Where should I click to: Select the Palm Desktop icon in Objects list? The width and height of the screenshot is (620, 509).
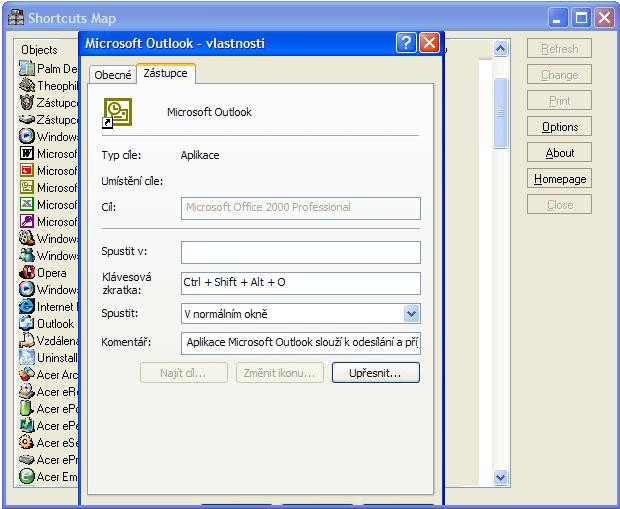pos(27,68)
